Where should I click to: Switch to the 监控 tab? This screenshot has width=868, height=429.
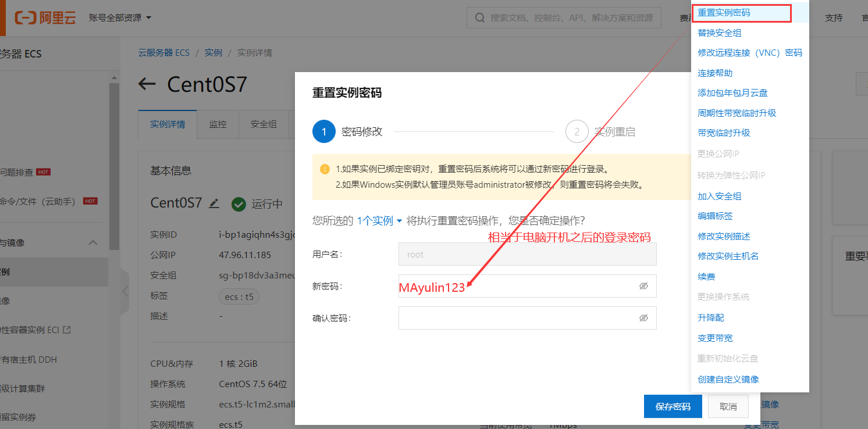tap(218, 124)
